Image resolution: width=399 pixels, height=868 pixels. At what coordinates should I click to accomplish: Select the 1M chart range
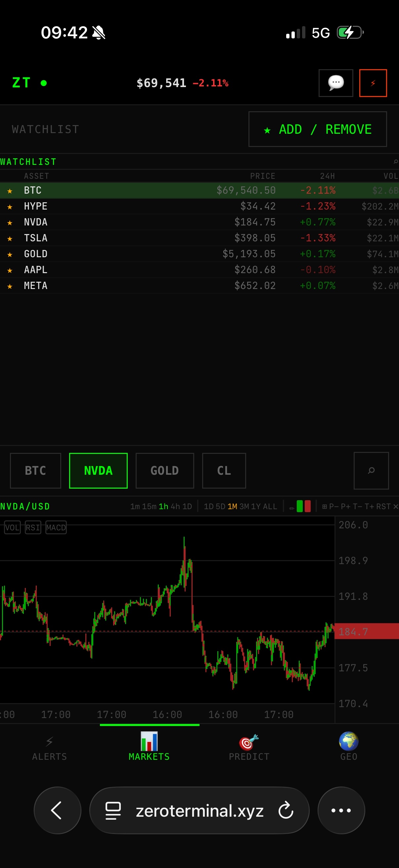pos(232,506)
